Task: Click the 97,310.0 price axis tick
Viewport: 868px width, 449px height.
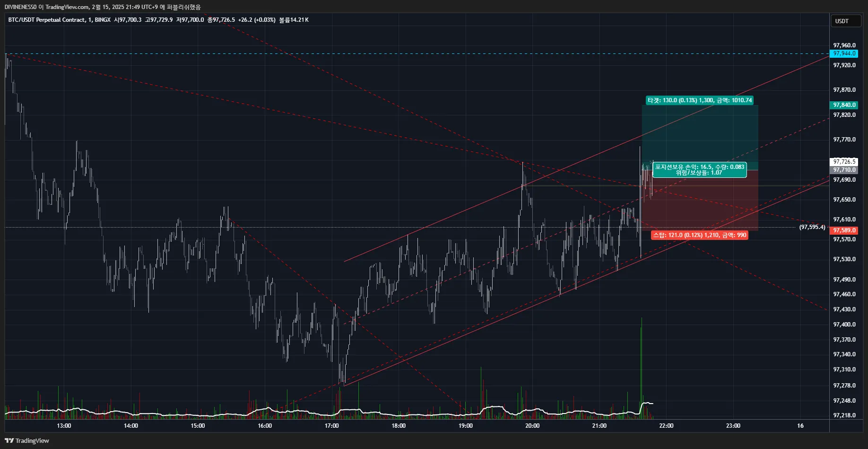Action: [x=844, y=370]
